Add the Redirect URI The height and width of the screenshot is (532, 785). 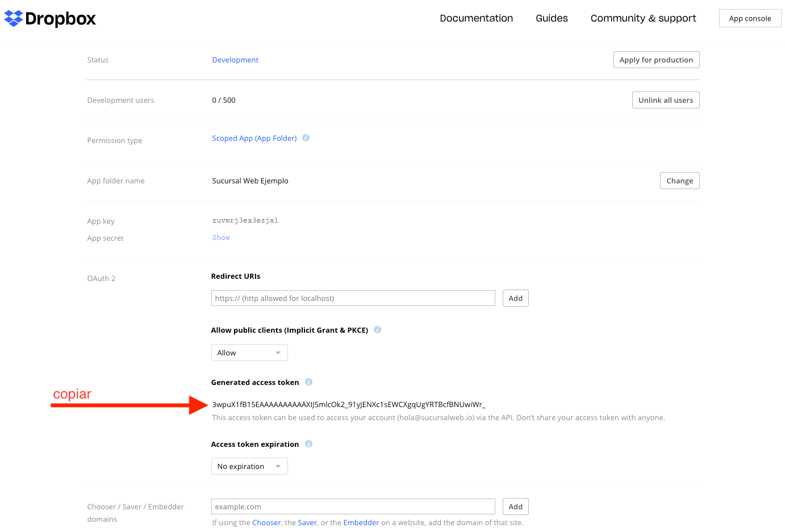point(515,298)
